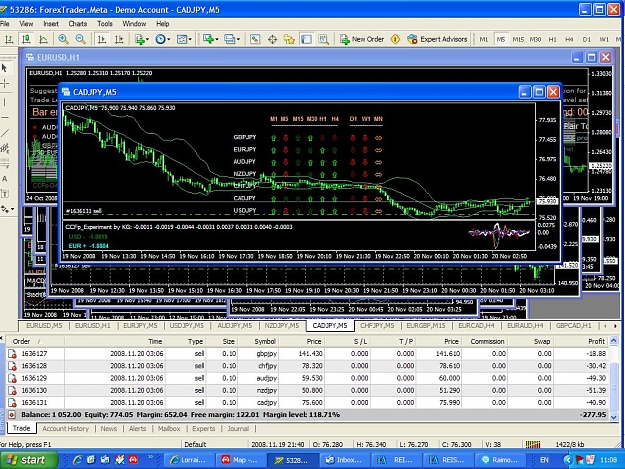Screen dimensions: 625x469
Task: Expand the new chart dropdown arrow
Action: point(217,39)
